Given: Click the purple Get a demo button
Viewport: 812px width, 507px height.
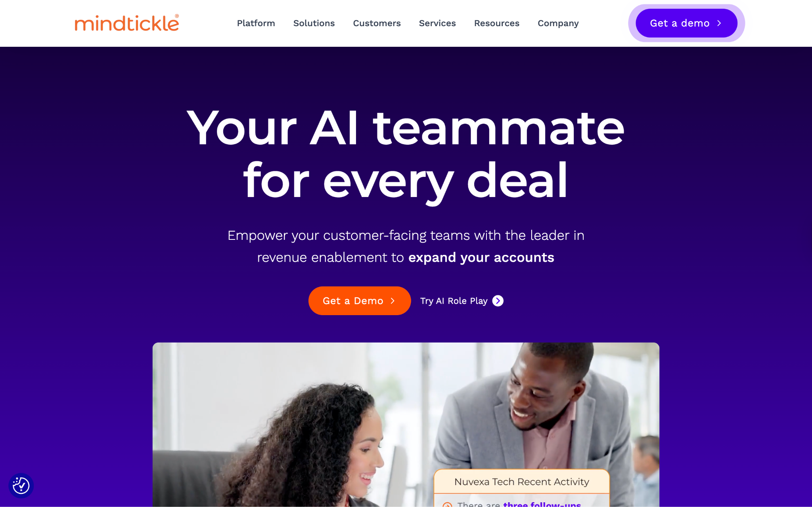Looking at the screenshot, I should point(686,23).
